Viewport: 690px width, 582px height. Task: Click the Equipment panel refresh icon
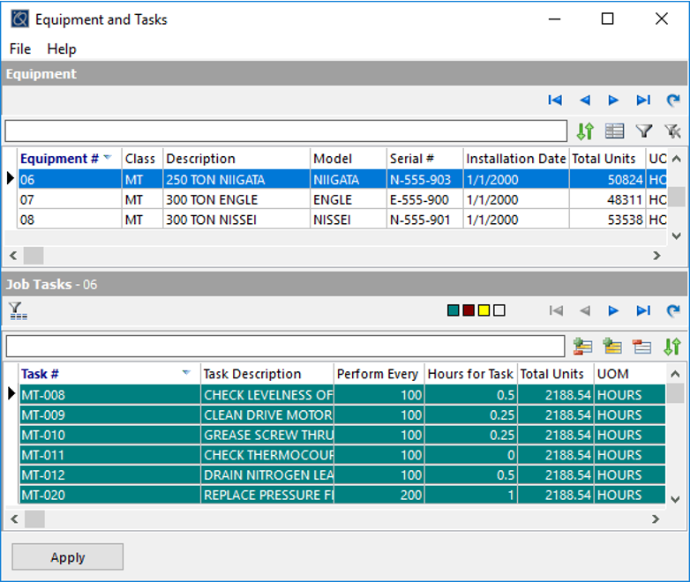pos(673,100)
